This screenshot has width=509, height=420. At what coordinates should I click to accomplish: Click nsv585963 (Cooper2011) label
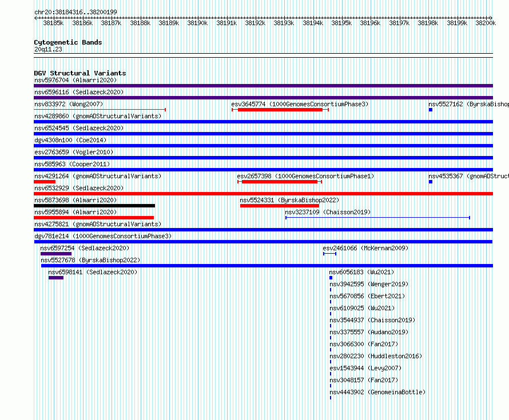click(x=72, y=164)
